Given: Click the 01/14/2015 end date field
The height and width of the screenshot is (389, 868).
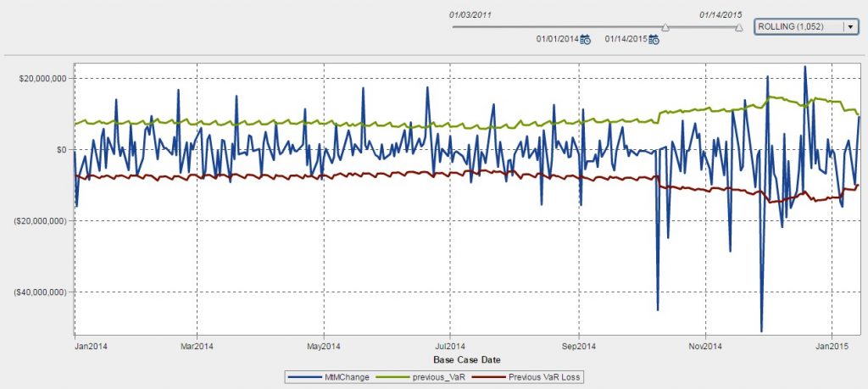Looking at the screenshot, I should 626,39.
